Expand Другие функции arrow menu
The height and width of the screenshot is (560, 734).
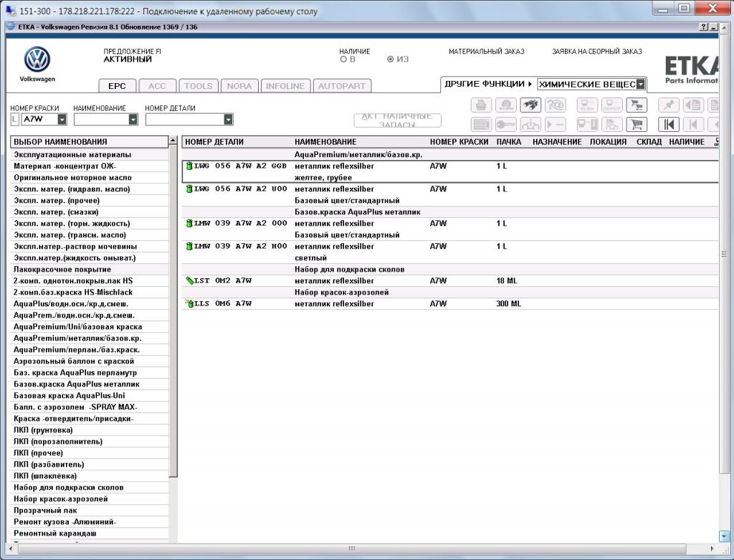530,85
